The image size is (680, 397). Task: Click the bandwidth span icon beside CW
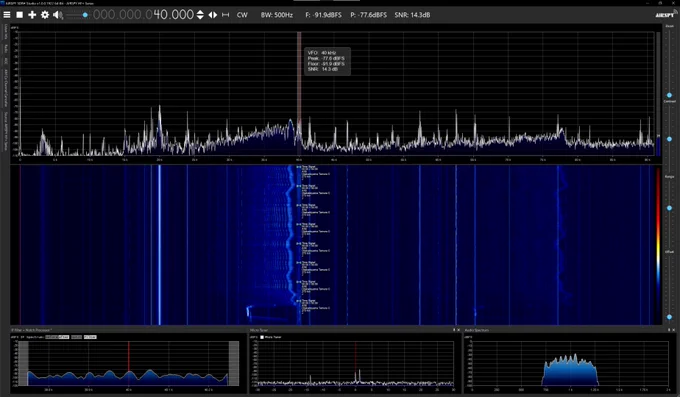226,15
